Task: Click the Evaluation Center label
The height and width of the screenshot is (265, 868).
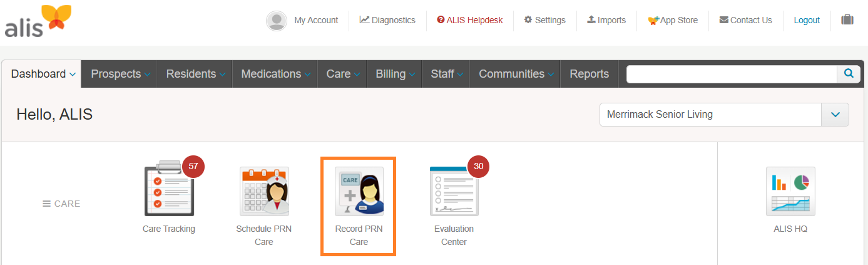Action: coord(454,235)
